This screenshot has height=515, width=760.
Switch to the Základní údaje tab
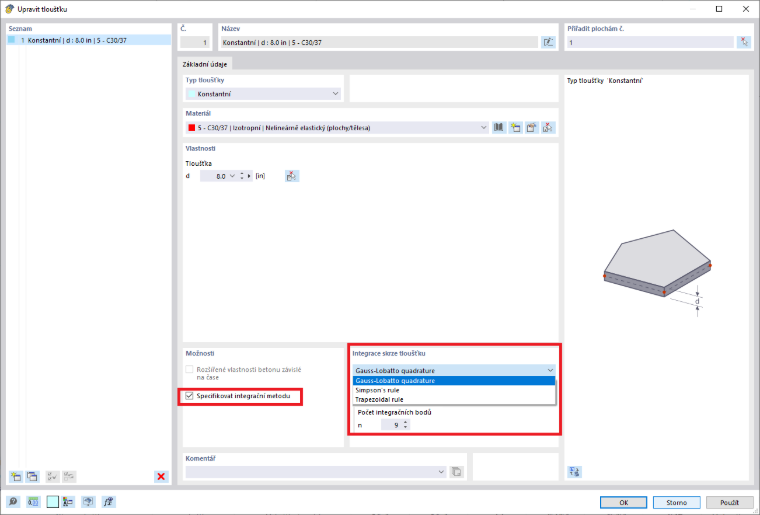point(205,64)
